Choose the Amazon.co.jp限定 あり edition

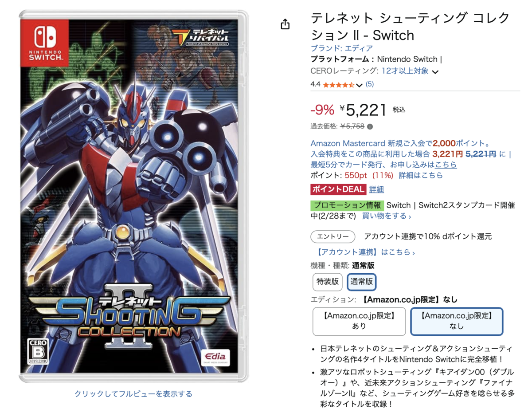(359, 321)
